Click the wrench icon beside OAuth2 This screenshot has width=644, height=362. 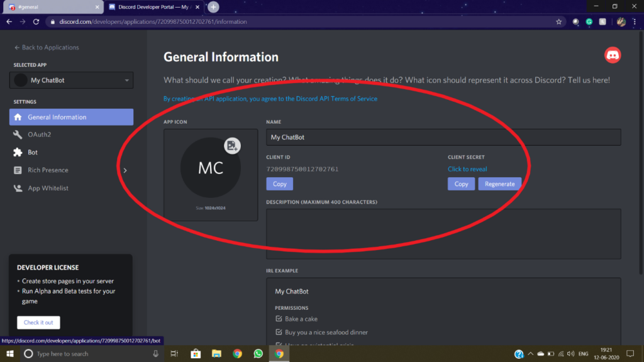point(18,134)
